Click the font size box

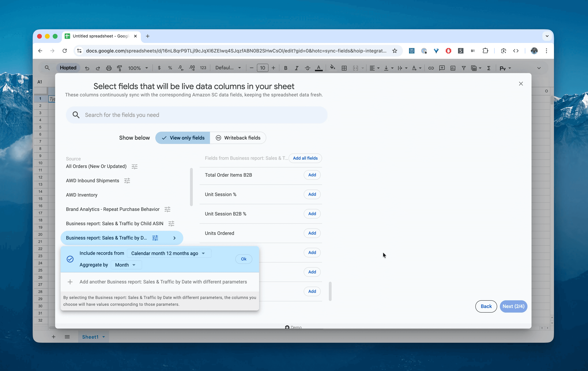coord(263,68)
